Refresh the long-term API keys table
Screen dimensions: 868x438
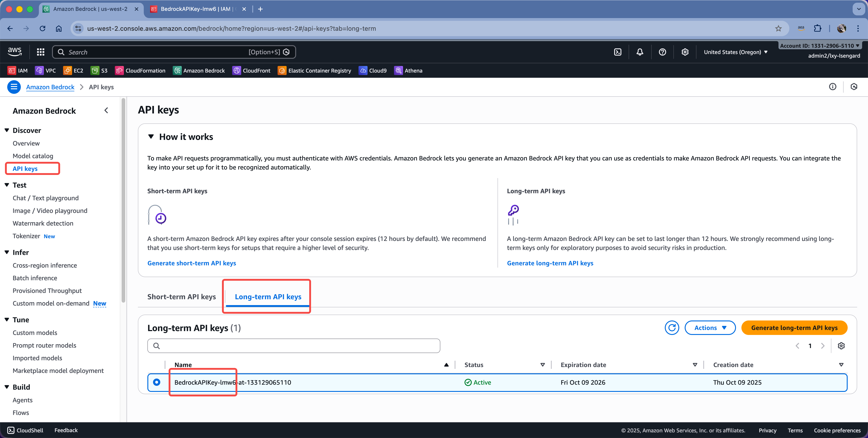pos(672,328)
